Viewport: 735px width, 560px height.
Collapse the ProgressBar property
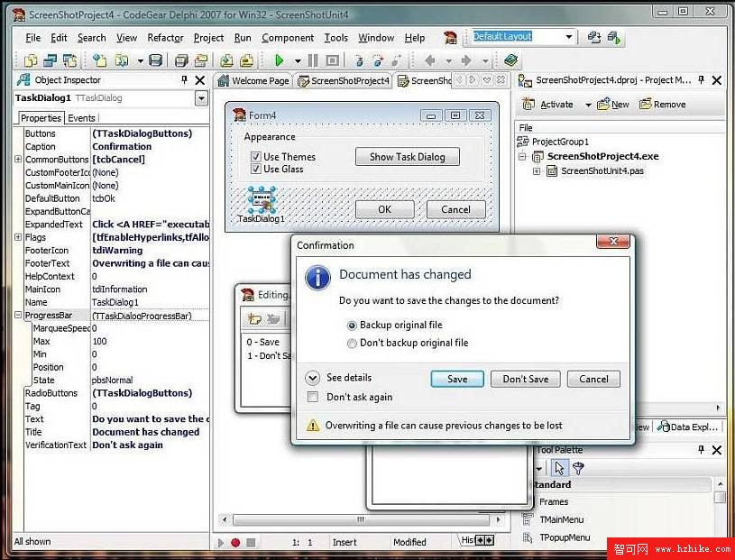pos(18,315)
